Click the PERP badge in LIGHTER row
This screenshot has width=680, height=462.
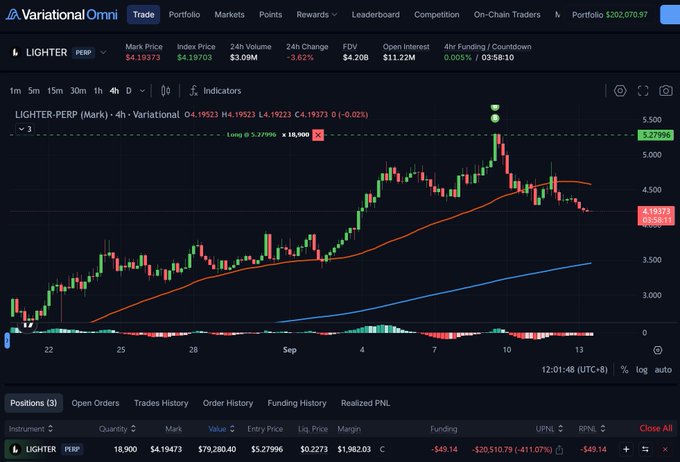[x=72, y=449]
